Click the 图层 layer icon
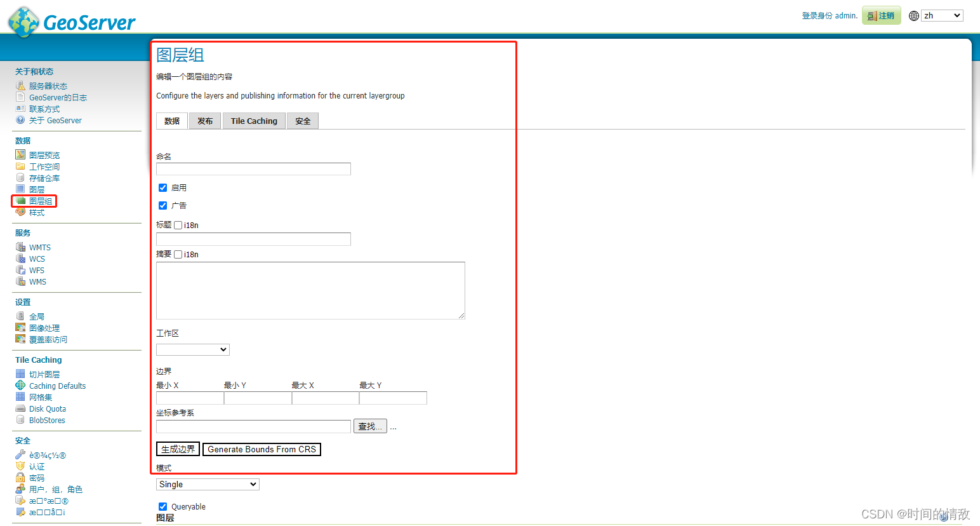The image size is (980, 526). [x=20, y=189]
